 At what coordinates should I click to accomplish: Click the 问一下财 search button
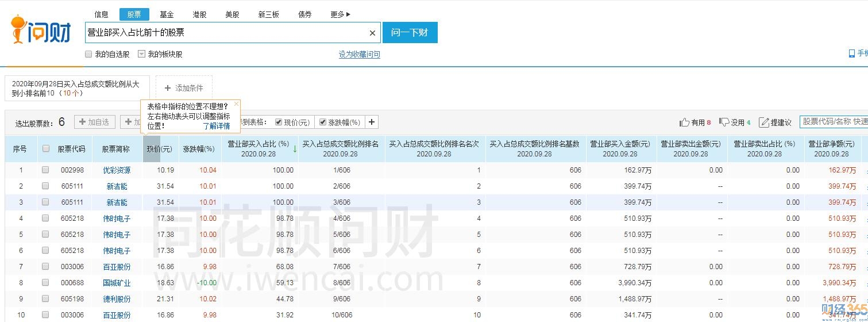point(410,32)
